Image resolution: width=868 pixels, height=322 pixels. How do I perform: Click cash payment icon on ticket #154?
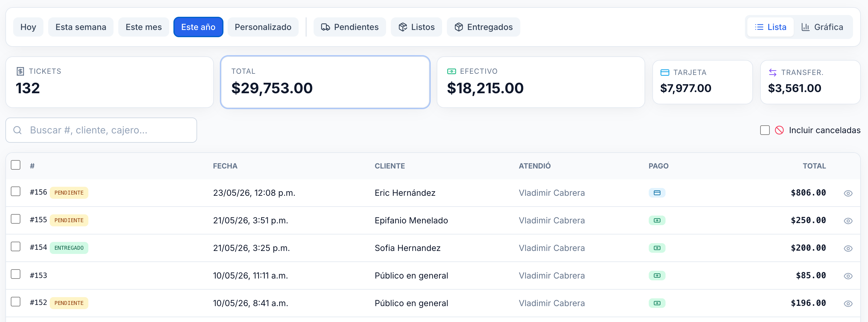tap(657, 248)
